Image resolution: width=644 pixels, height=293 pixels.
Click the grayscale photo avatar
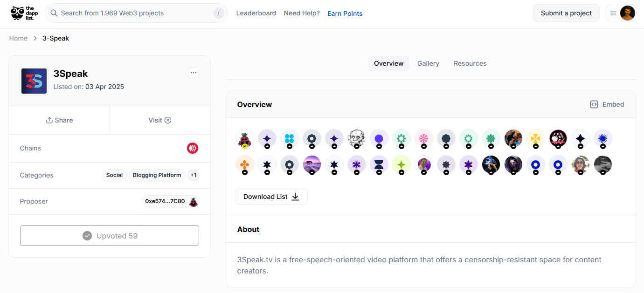coord(603,165)
